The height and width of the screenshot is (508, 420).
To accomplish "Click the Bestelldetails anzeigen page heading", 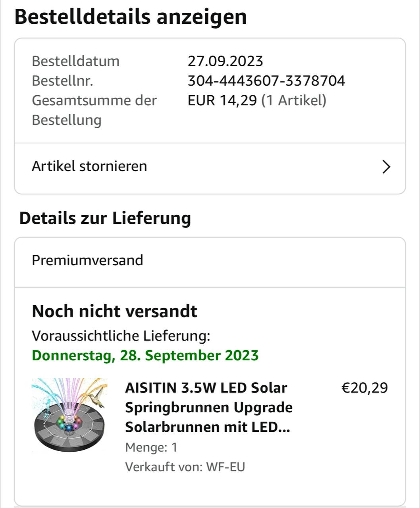I will click(x=131, y=17).
